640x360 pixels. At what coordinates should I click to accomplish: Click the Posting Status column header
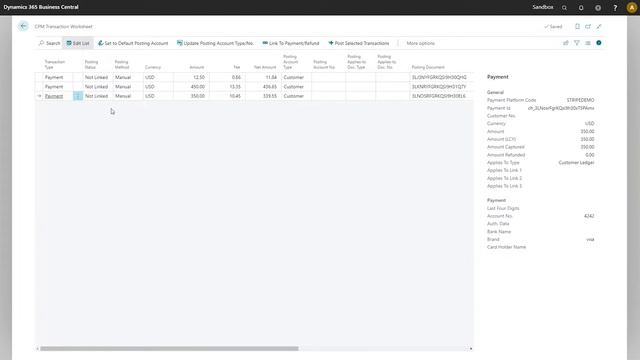click(x=91, y=64)
